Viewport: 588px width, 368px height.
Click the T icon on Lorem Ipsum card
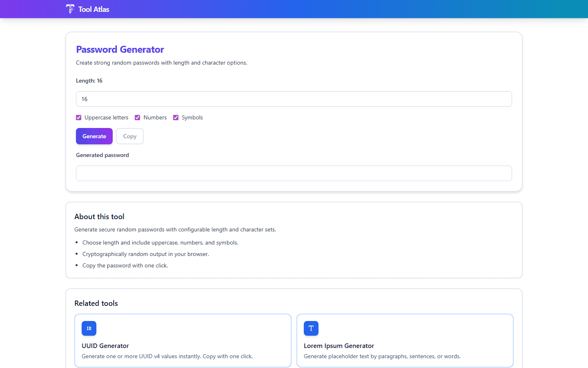coord(311,328)
